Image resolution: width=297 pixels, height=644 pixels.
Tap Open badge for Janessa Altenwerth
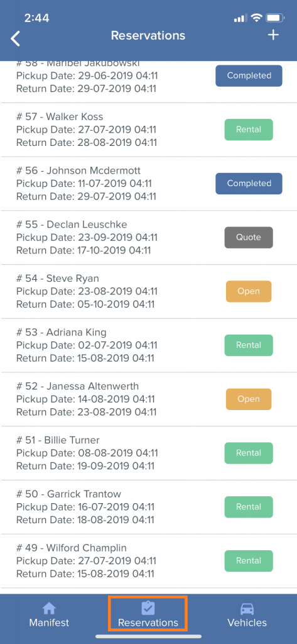pyautogui.click(x=249, y=399)
